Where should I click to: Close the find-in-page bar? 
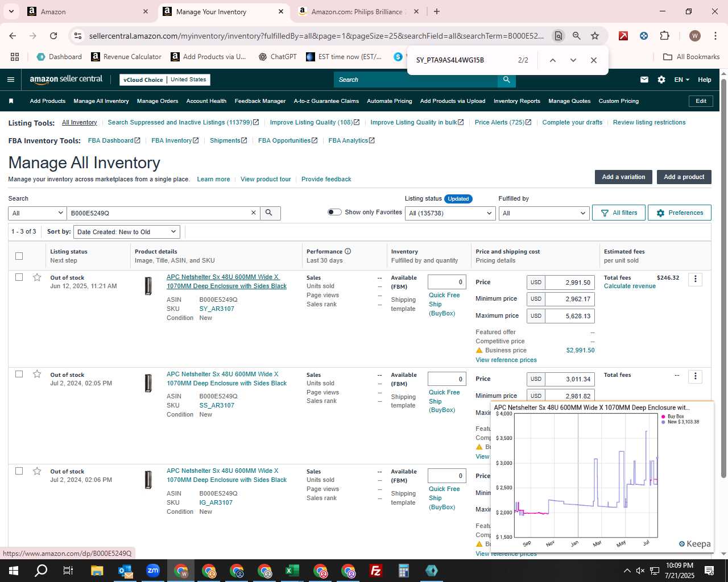pos(594,60)
